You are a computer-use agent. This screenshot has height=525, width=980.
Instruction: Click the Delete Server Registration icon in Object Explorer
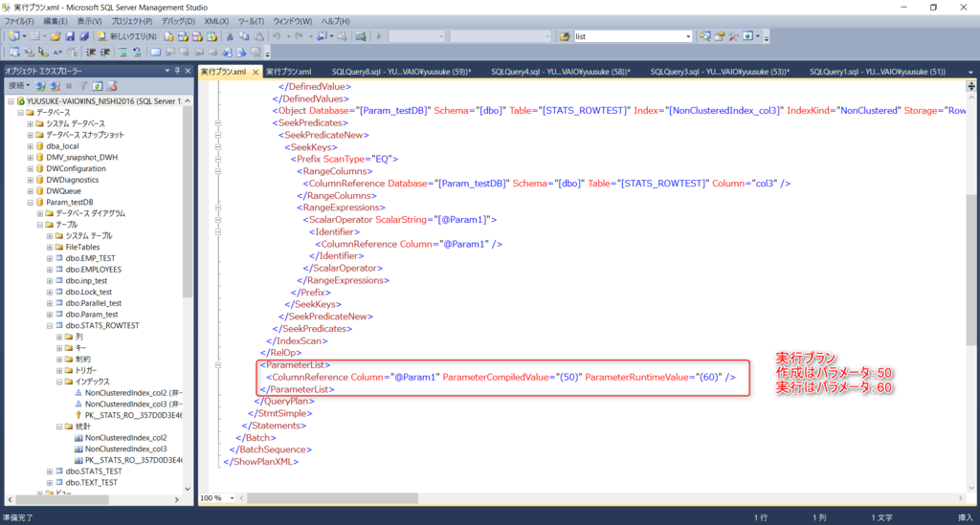(x=113, y=86)
